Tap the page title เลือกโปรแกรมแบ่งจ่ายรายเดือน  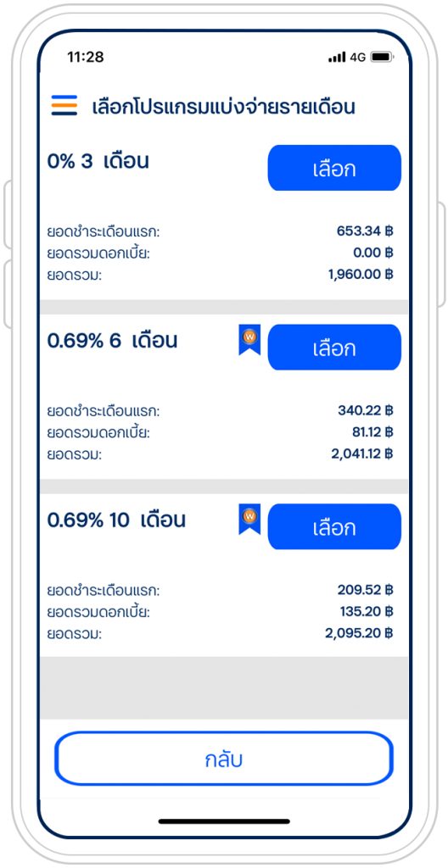click(223, 106)
